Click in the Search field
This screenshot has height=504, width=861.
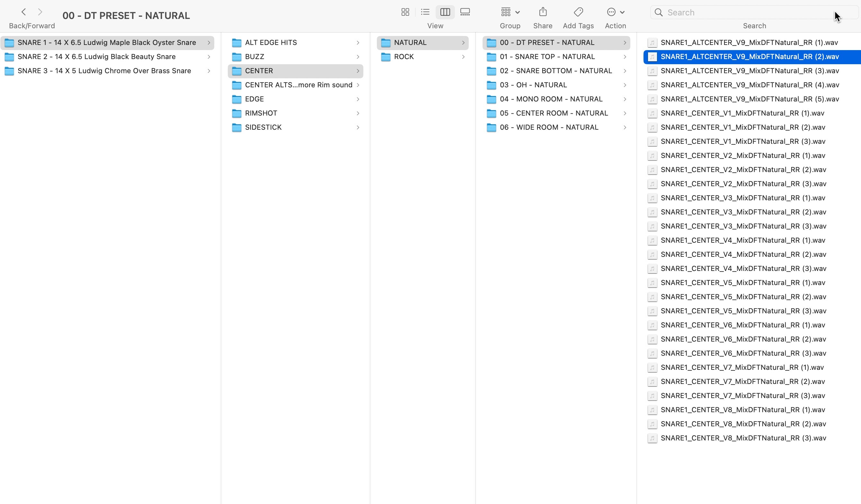pyautogui.click(x=752, y=13)
